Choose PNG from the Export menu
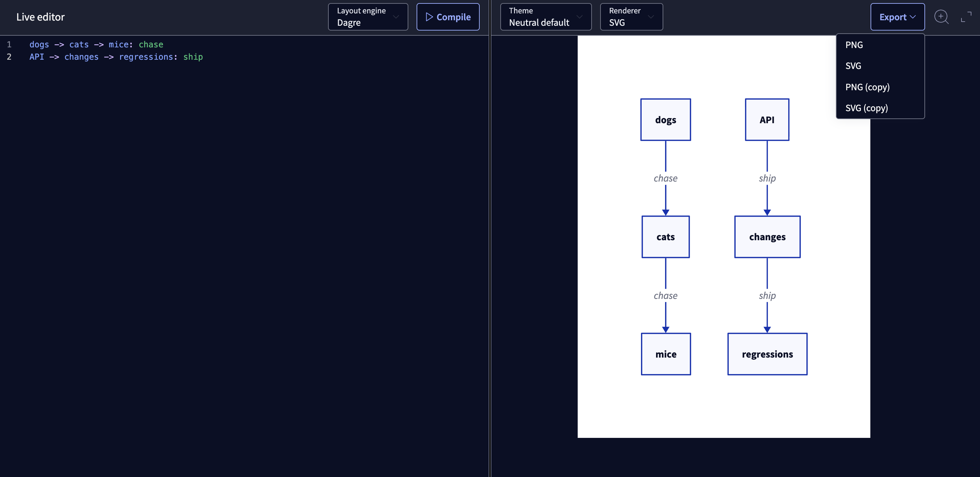 pos(854,45)
